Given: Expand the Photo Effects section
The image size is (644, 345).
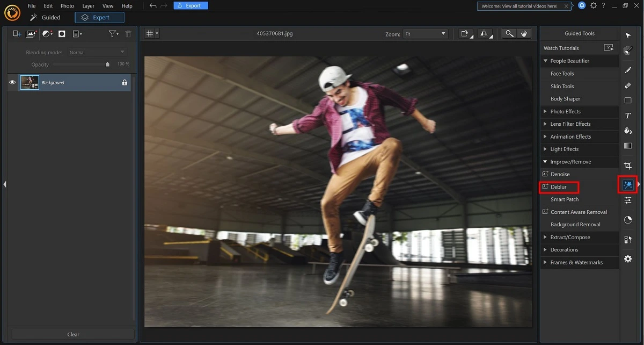Looking at the screenshot, I should click(565, 111).
